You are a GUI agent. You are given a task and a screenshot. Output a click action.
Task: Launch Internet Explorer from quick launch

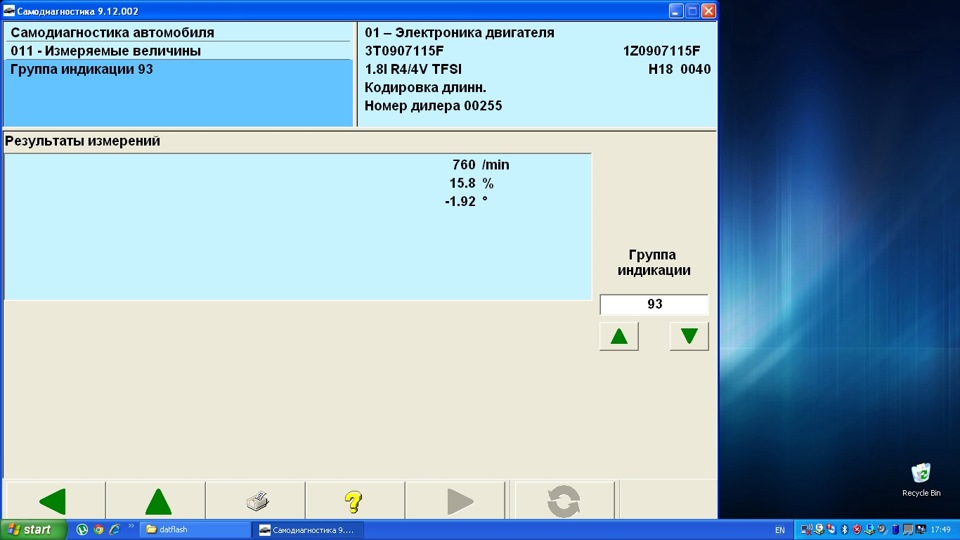coord(114,530)
